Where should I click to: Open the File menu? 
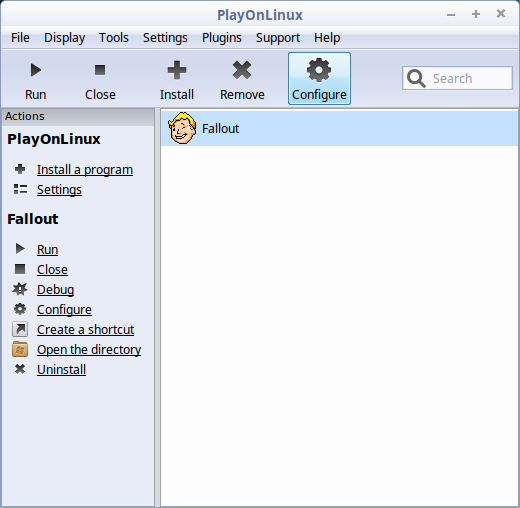(20, 38)
